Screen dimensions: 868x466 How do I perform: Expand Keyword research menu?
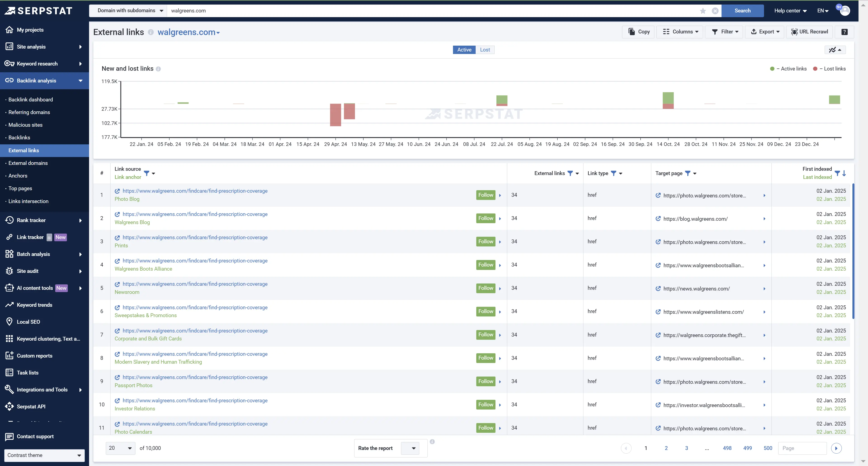pos(44,64)
